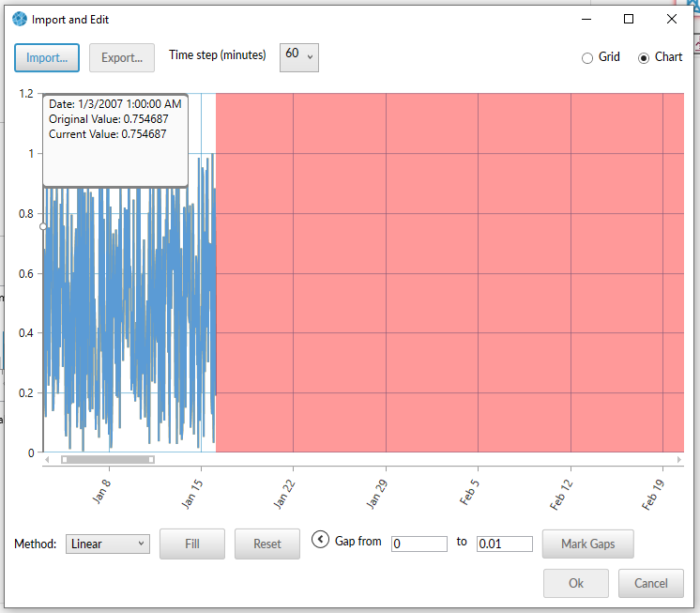Image resolution: width=700 pixels, height=613 pixels.
Task: Dismiss the dialog with Cancel
Action: pos(651,583)
